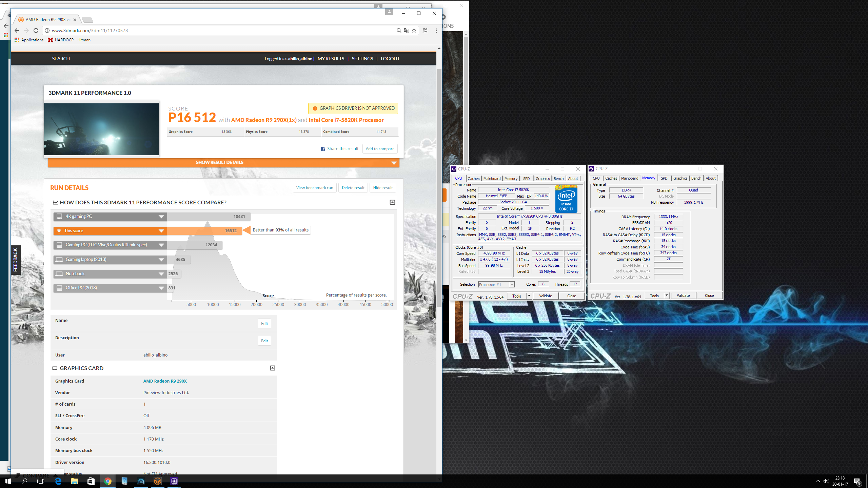This screenshot has width=868, height=488.
Task: Open SETTINGS in the site header
Action: [362, 59]
